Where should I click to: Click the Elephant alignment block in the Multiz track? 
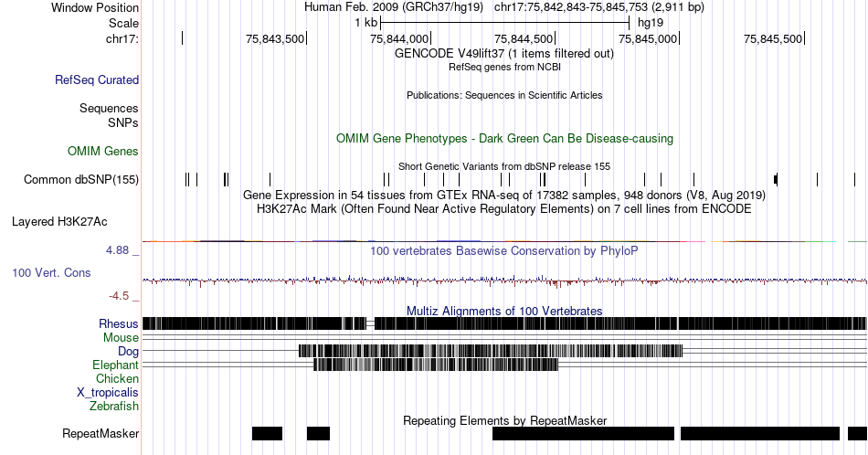(436, 365)
